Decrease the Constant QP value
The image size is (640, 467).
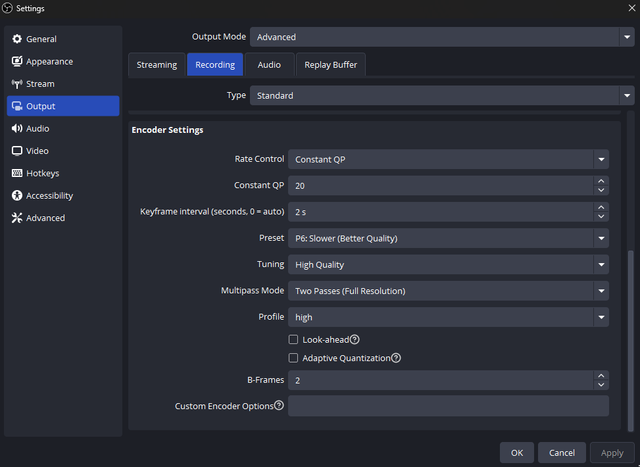[x=601, y=190]
